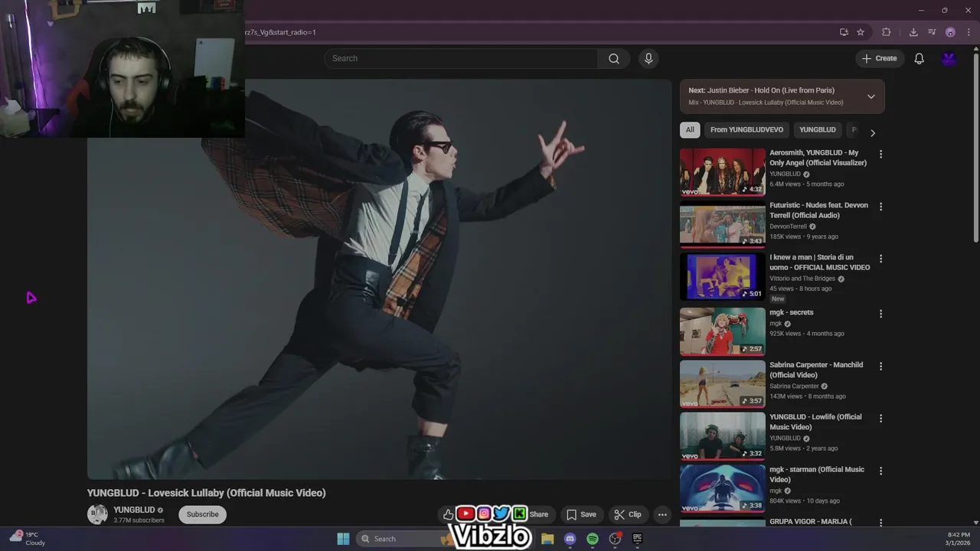The image size is (980, 551).
Task: Open the weather widget showing 19°C Cloudy
Action: 28,539
